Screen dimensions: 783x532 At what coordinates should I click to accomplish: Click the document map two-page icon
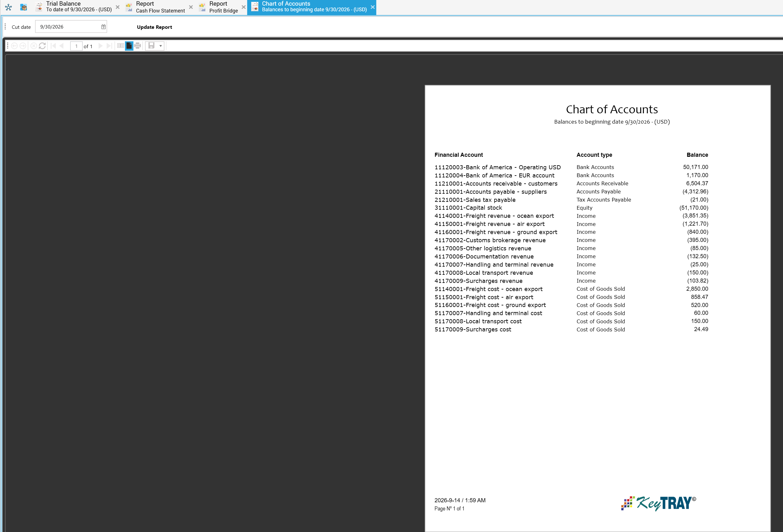pos(120,46)
